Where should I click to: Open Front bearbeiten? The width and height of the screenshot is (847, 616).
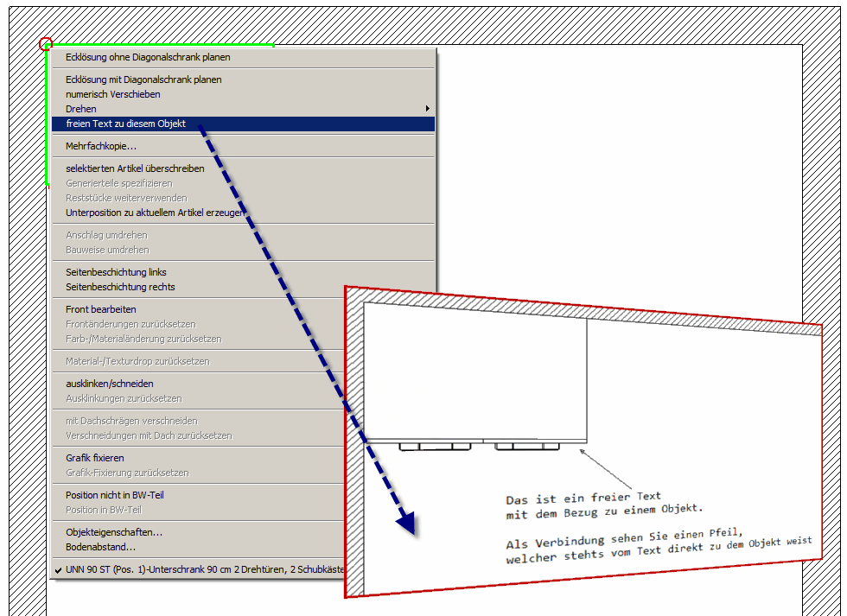pos(100,309)
